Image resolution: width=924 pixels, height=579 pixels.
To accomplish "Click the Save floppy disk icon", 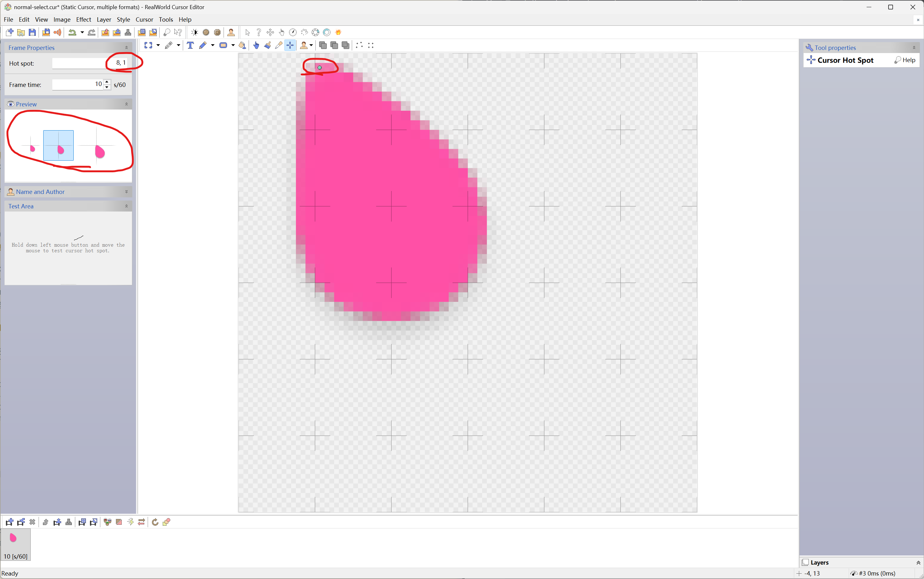I will [x=33, y=33].
